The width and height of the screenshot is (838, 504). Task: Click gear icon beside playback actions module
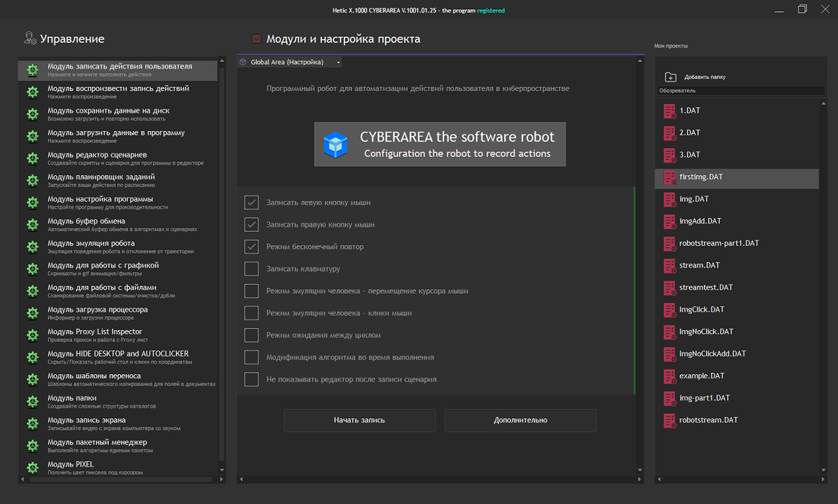pyautogui.click(x=32, y=93)
